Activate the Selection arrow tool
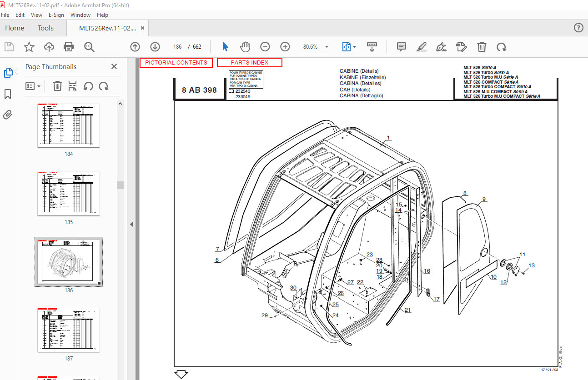The width and height of the screenshot is (588, 380). [x=225, y=47]
